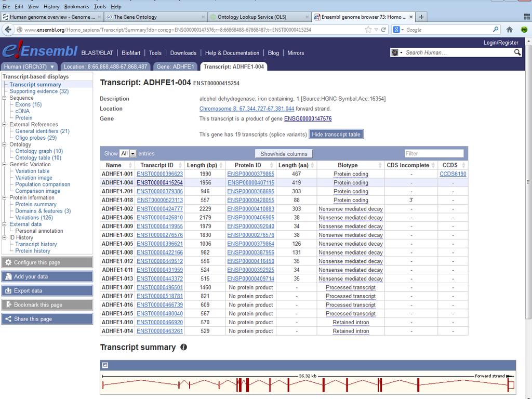Open the Tools menu in menu bar
The height and width of the screenshot is (399, 532).
pos(100,6)
